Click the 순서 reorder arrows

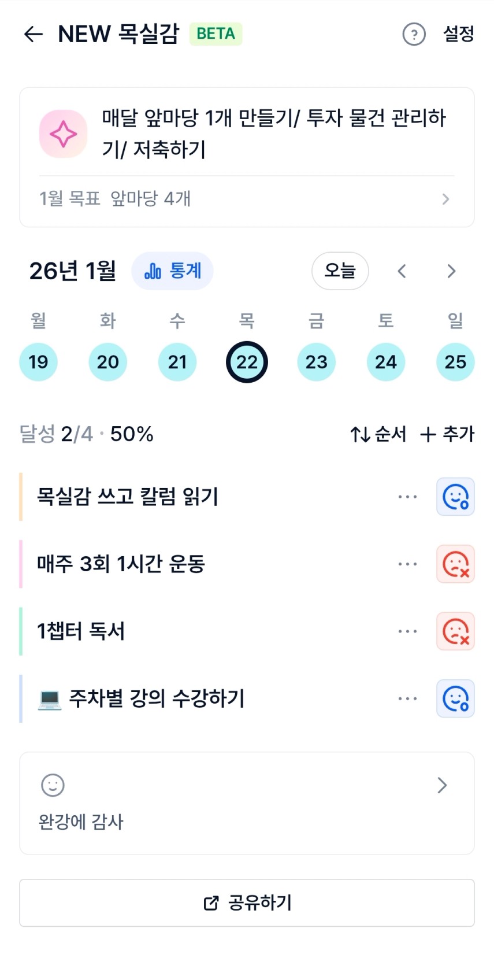coord(378,434)
